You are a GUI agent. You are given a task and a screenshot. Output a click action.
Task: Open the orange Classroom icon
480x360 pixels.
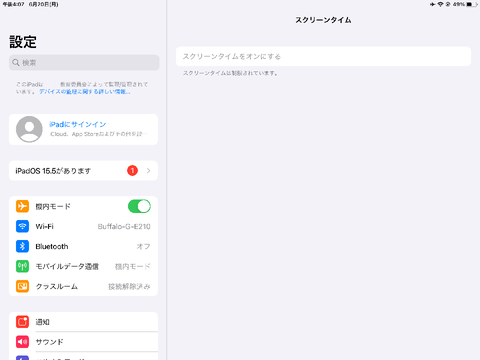[22, 286]
